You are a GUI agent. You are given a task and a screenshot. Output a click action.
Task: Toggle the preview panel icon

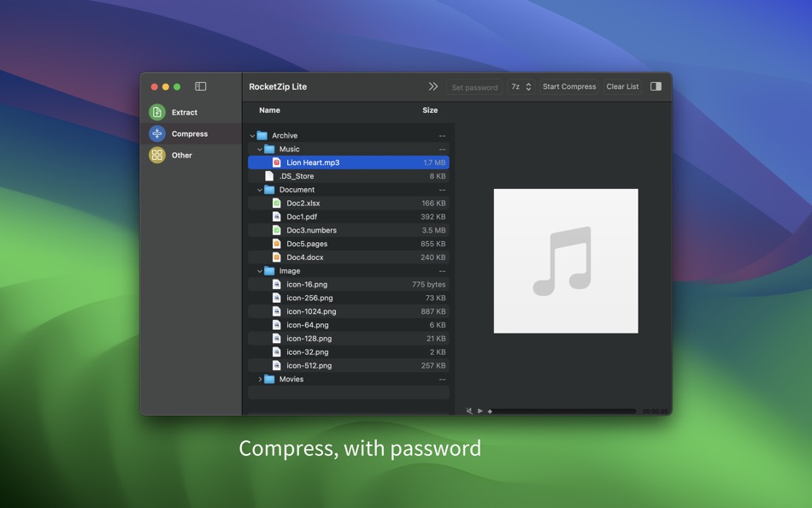point(656,86)
